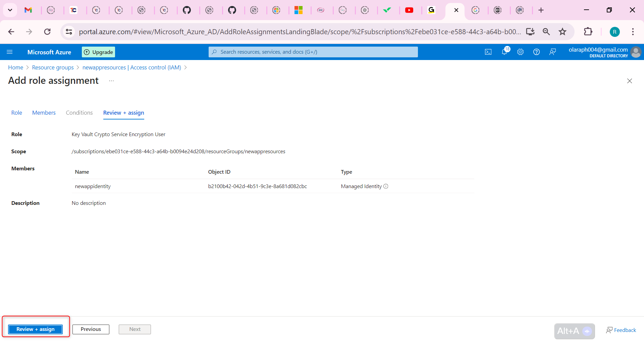Click the Managed Identity info icon

[386, 186]
